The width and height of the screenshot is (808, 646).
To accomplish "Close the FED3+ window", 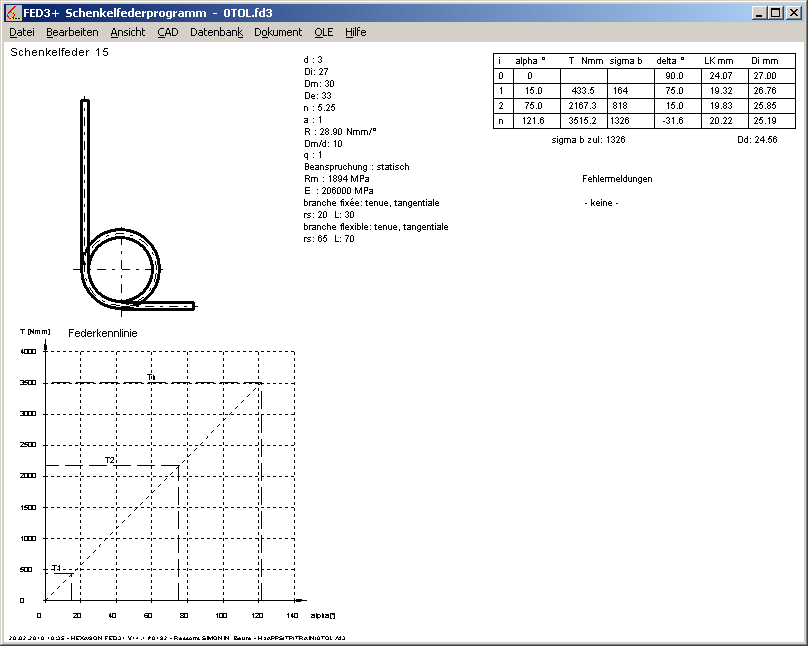I will pyautogui.click(x=794, y=13).
